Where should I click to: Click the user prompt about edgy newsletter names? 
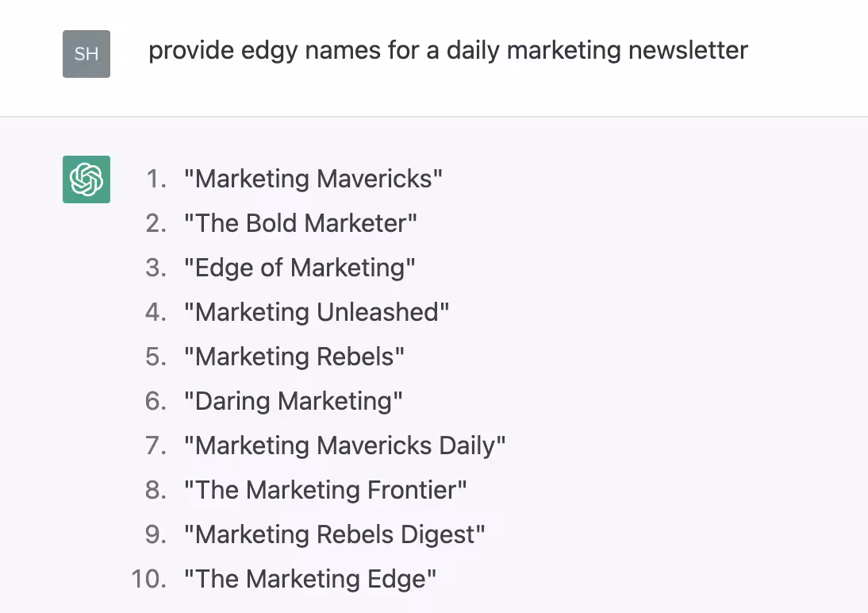(x=447, y=51)
